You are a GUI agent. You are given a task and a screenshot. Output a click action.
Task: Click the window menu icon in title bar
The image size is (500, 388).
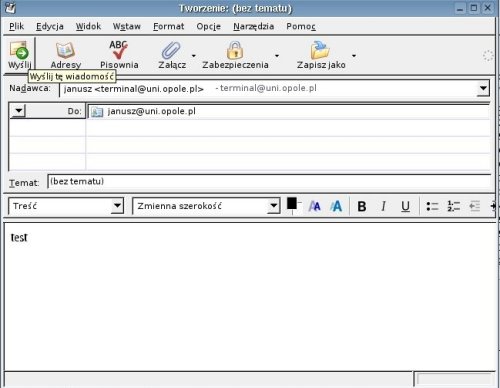click(x=10, y=8)
